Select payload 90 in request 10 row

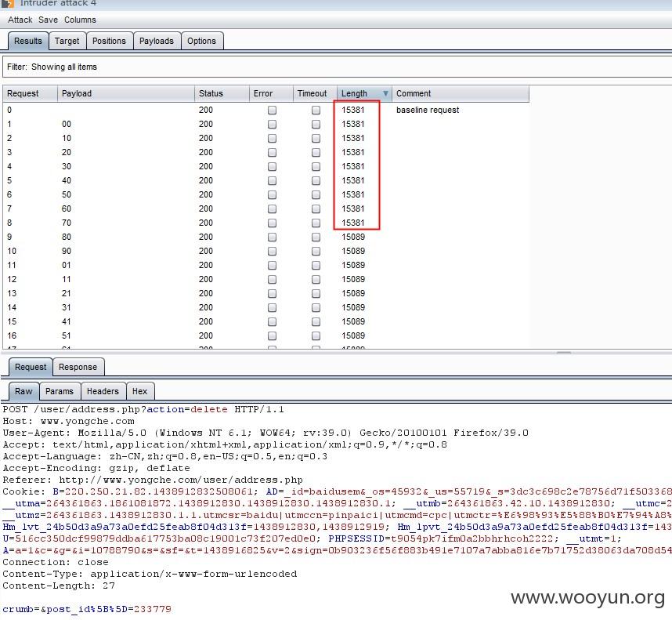67,252
